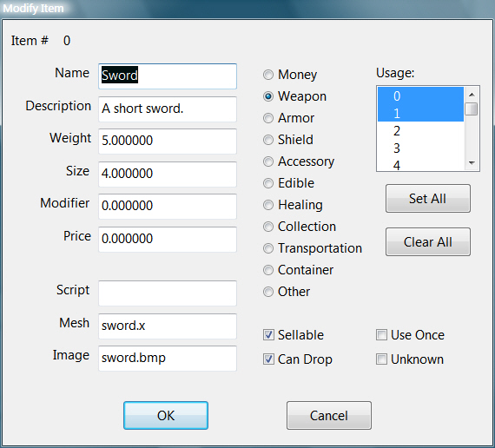
Task: Click into the Weight field
Action: (168, 142)
